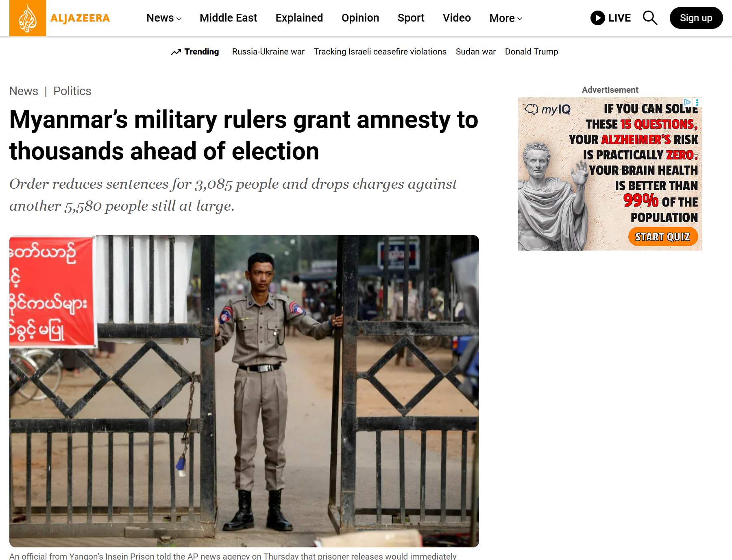
Task: Open the Donald Trump trending topic
Action: click(531, 52)
